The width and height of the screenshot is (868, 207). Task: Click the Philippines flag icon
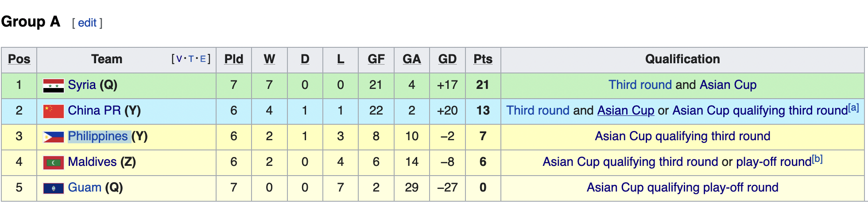53,137
